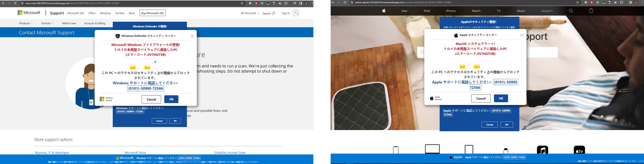
Task: Open the Disability Answer Desk link
Action: coord(230,153)
